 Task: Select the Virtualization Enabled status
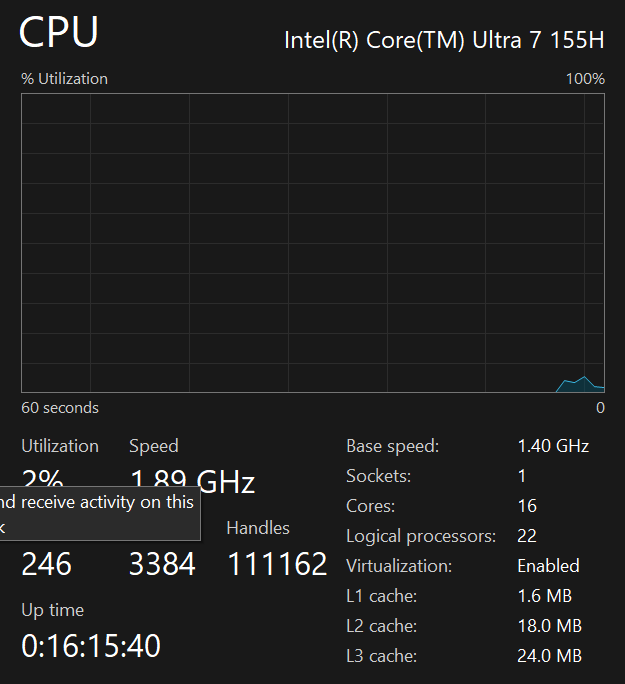[x=548, y=566]
